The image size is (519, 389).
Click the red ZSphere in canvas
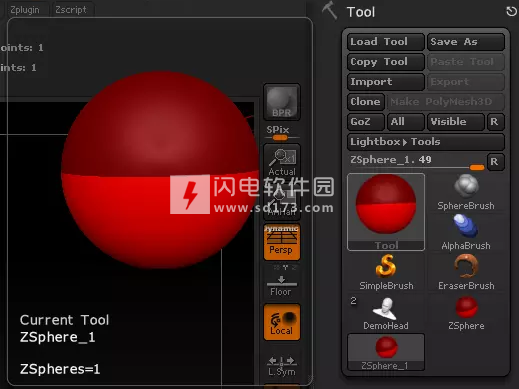160,169
